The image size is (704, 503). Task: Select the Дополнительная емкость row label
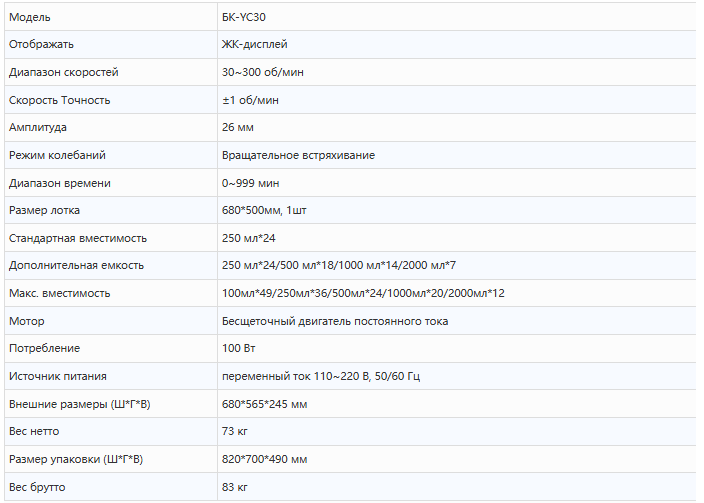pyautogui.click(x=76, y=265)
